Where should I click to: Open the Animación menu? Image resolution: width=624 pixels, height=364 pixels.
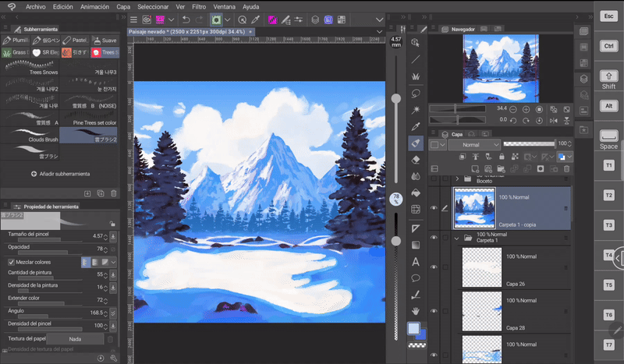coord(94,7)
